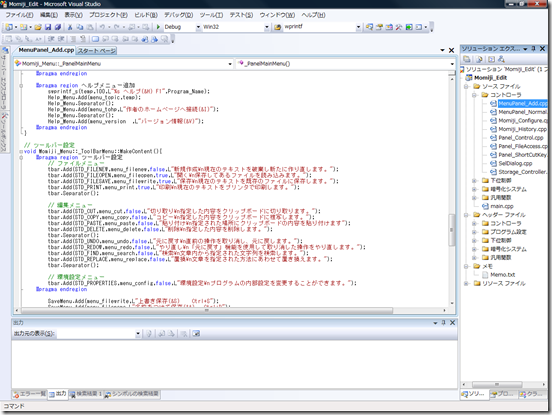Open the Debug configuration dropdown
552x415 pixels.
(x=198, y=27)
